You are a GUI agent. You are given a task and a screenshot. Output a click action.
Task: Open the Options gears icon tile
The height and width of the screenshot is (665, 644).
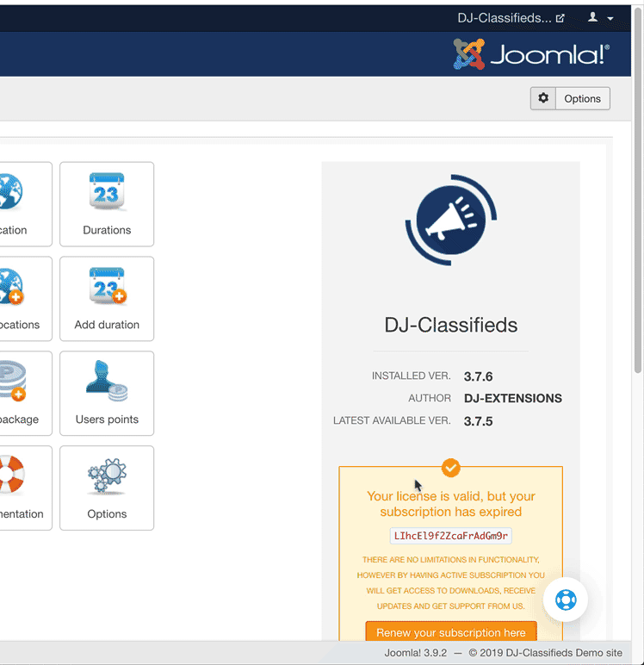click(107, 488)
